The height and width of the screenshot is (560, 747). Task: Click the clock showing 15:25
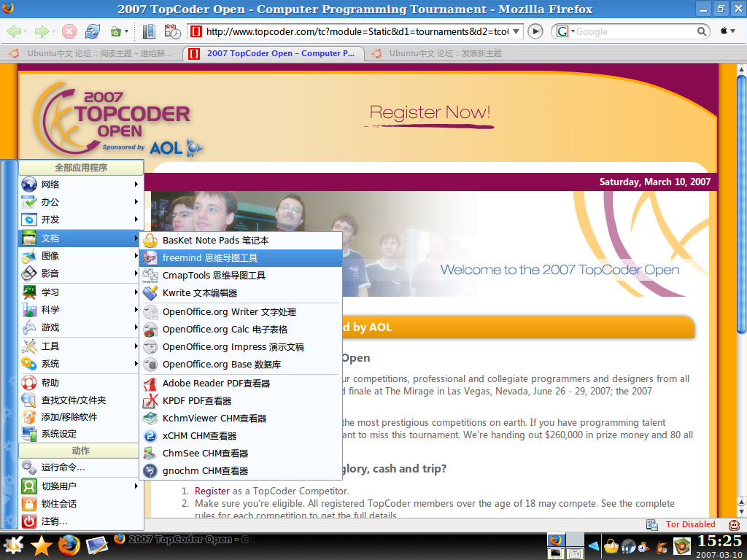point(719,541)
